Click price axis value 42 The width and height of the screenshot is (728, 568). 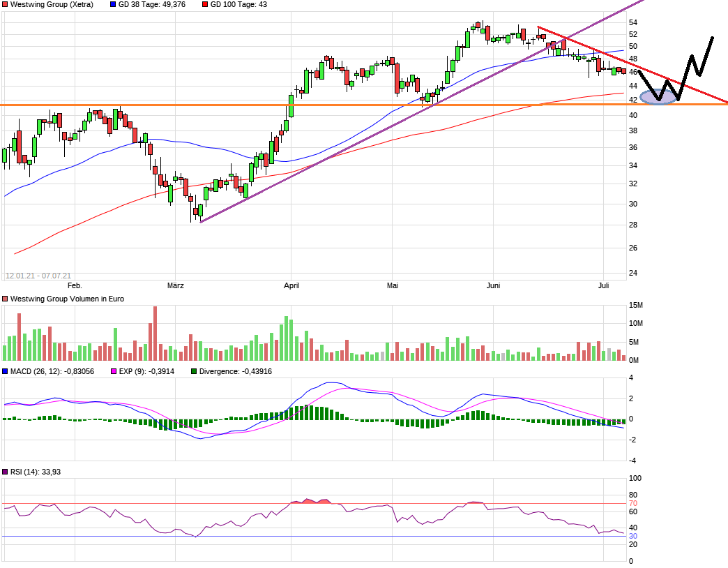[633, 100]
